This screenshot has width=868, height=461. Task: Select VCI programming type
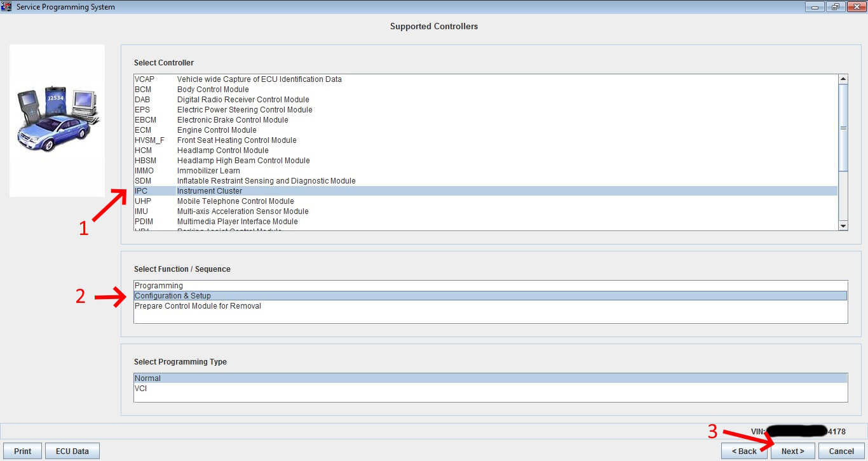491,389
